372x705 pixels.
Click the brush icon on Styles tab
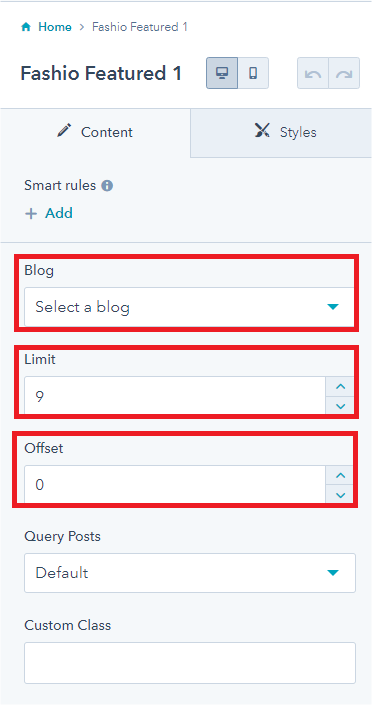coord(263,131)
